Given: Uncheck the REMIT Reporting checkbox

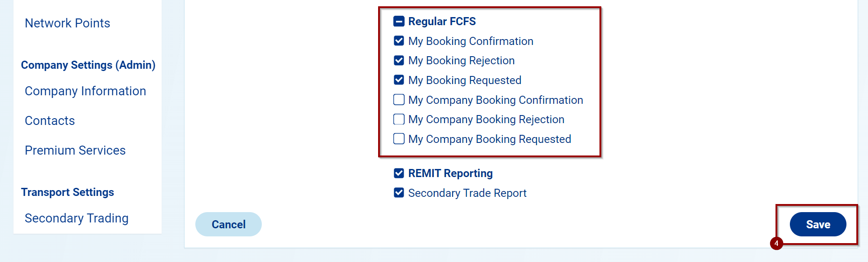Looking at the screenshot, I should [x=399, y=173].
